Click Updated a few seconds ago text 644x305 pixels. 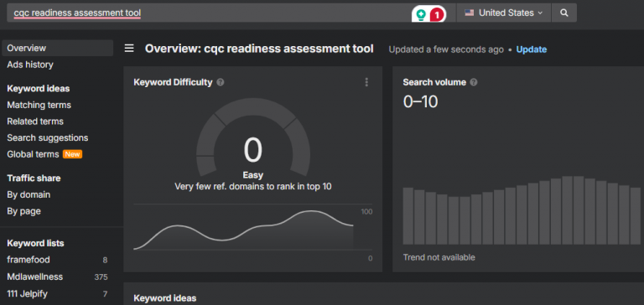pyautogui.click(x=446, y=49)
